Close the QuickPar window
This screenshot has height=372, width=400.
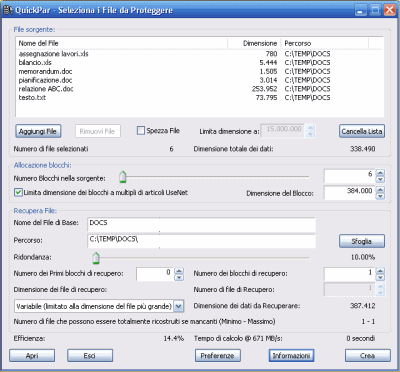click(389, 10)
